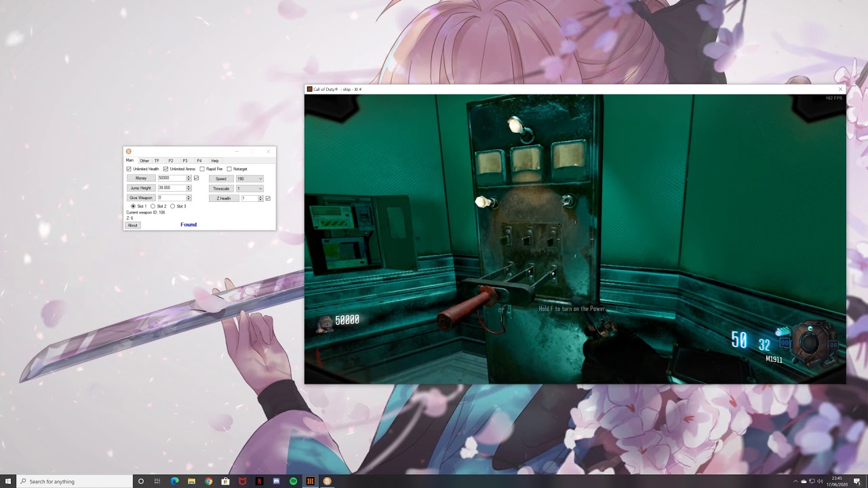Click in-game 50000 points display
The width and height of the screenshot is (868, 488).
tap(347, 320)
